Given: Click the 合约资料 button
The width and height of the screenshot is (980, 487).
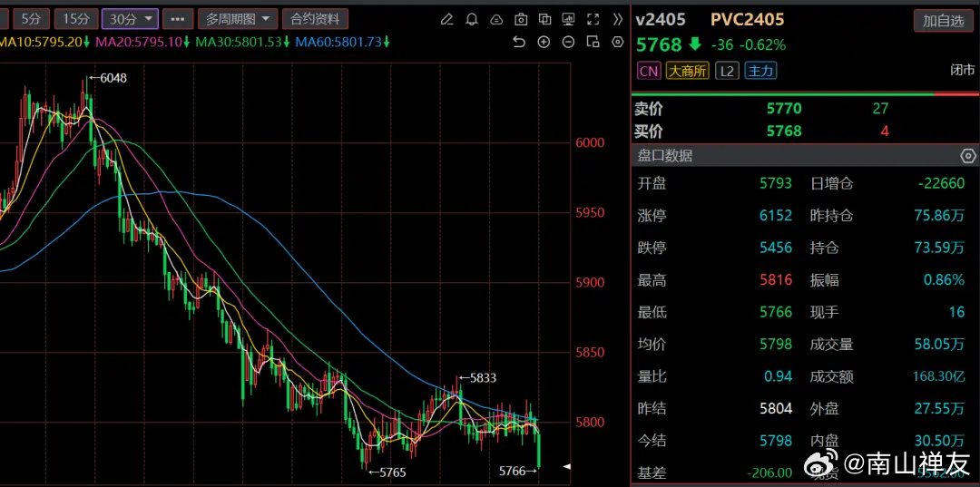Looking at the screenshot, I should [x=315, y=19].
